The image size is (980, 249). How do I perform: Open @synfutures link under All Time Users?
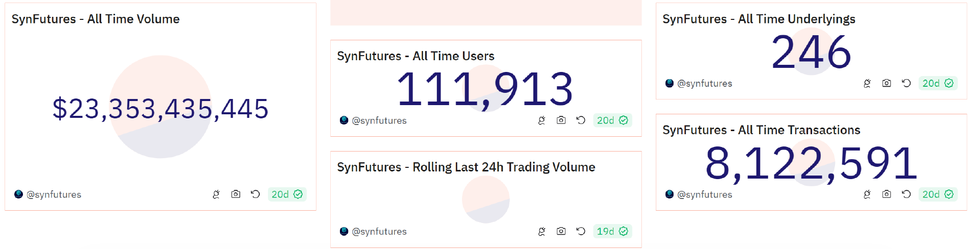(379, 120)
